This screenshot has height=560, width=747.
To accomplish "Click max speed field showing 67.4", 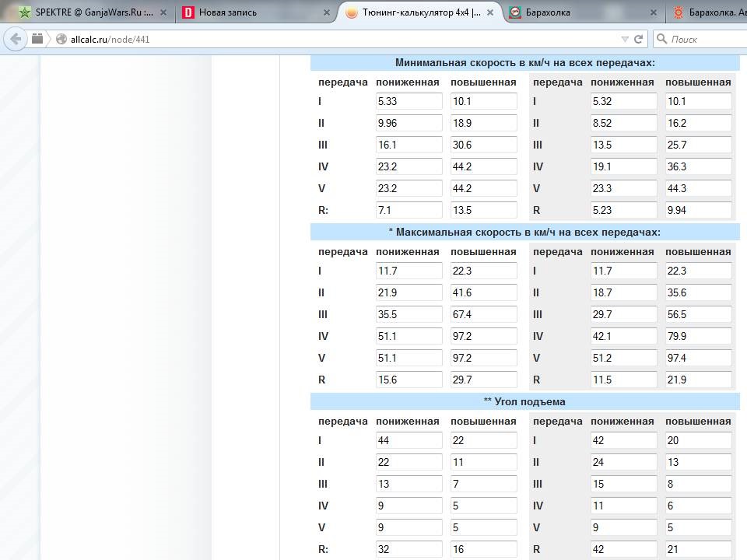I will point(483,314).
